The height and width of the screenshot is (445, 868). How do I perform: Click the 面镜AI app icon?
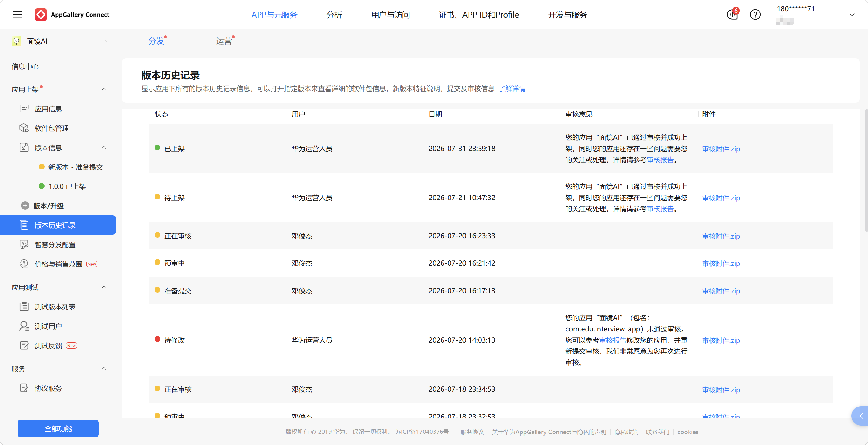(x=16, y=41)
